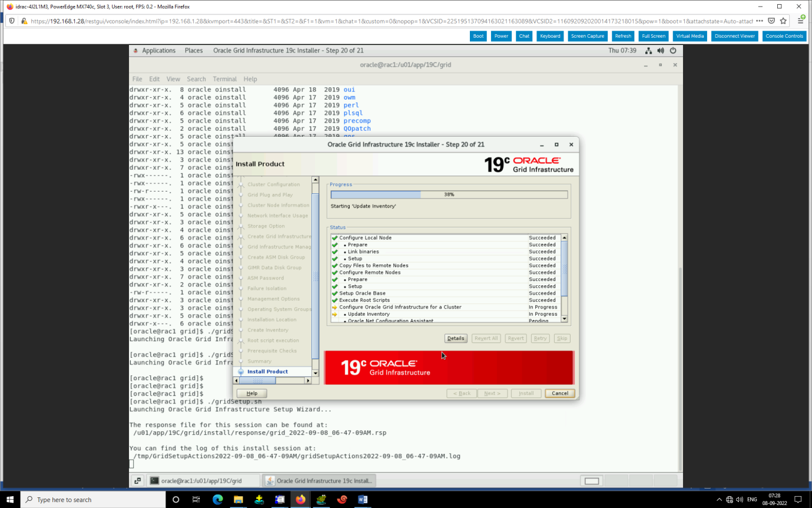Show hidden icons in Windows system tray
Screen dimensions: 812x508
point(719,499)
